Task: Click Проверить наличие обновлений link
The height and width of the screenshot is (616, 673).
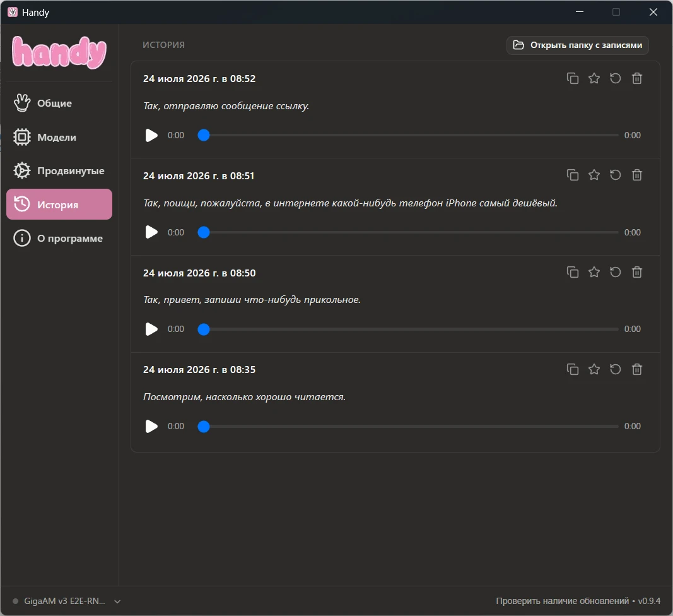Action: [x=562, y=601]
